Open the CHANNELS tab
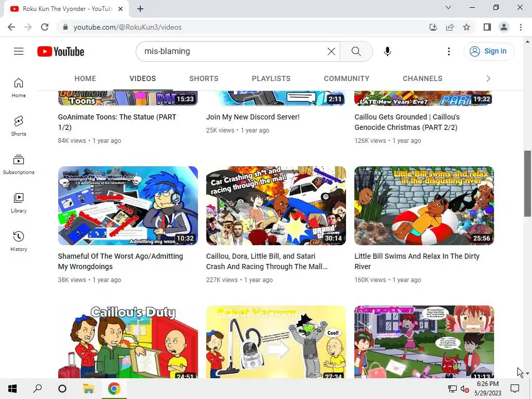Viewport: 532px width, 399px height. [x=422, y=78]
